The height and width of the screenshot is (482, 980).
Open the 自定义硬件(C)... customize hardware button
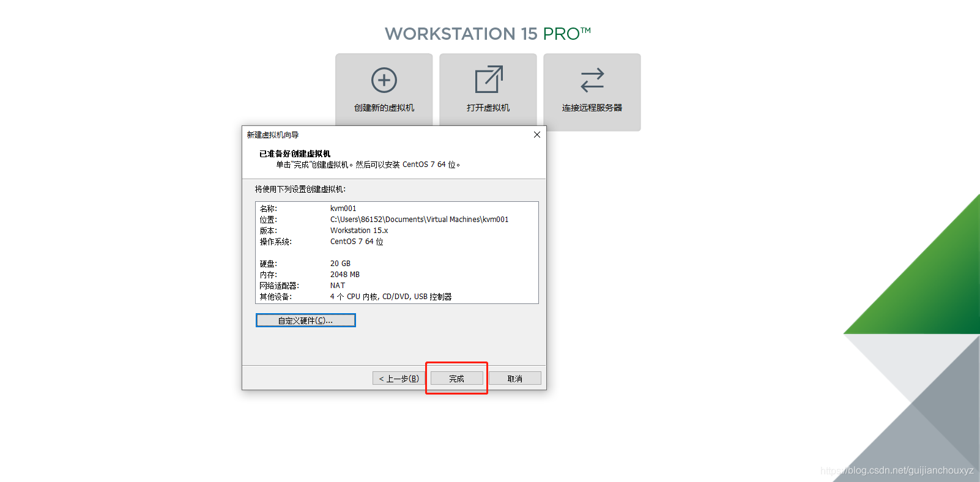click(306, 321)
